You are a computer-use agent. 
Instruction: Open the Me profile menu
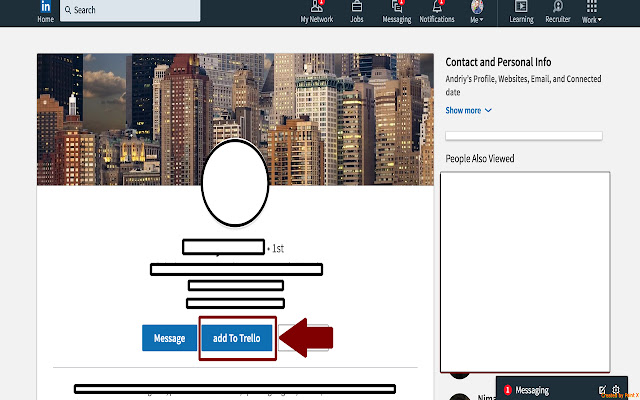coord(477,12)
